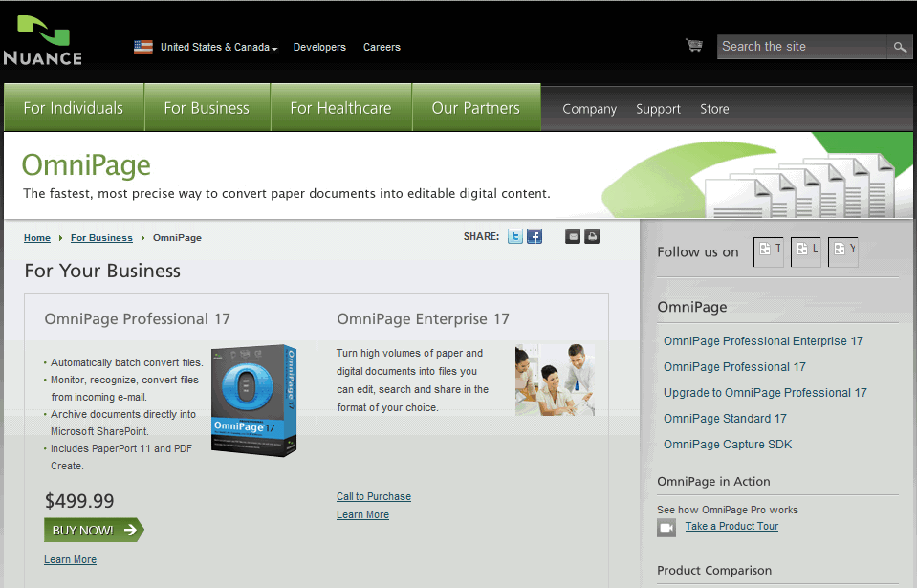Open the Developers link
Viewport: 917px width, 588px height.
point(319,48)
